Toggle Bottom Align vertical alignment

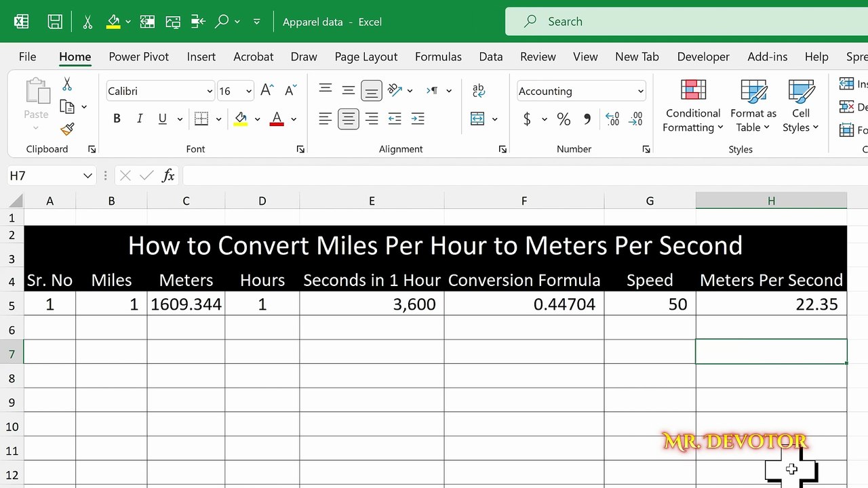coord(371,91)
